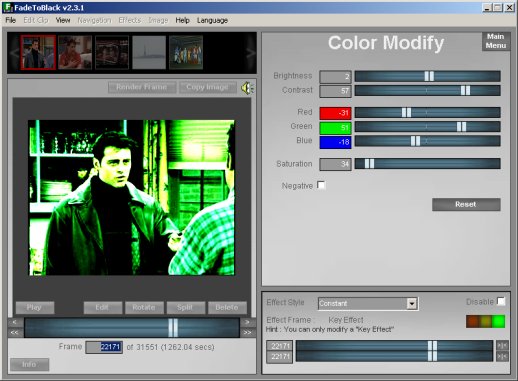Click the single-step forward arrow on timeline

[248, 322]
